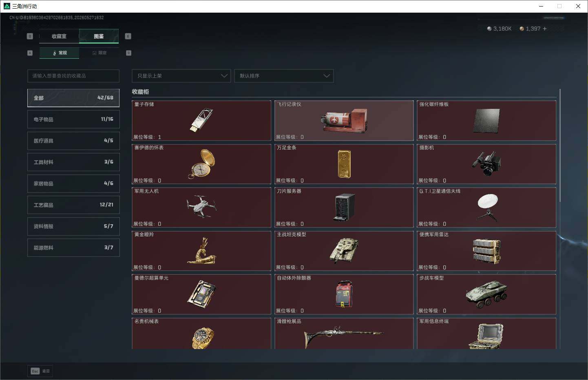
Task: Select the G.T.I卫星通信天线 antenna item
Action: coord(486,208)
